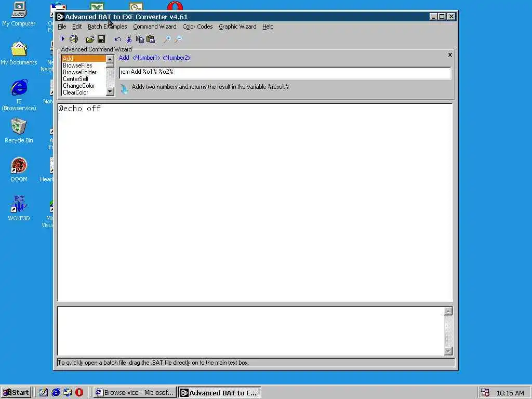
Task: Click the blue insert-command icon beside description
Action: pyautogui.click(x=124, y=89)
